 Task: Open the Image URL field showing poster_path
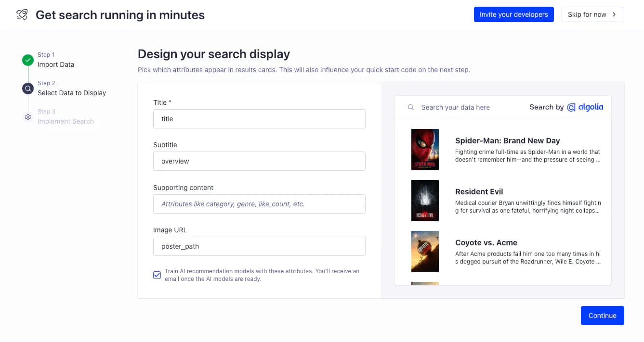point(259,246)
